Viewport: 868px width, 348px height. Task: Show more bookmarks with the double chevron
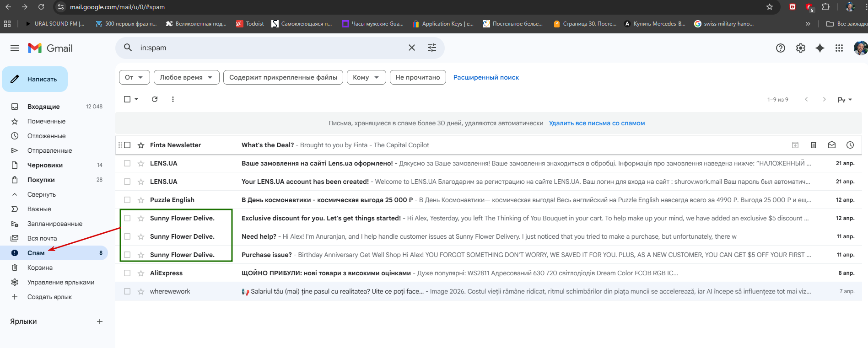coord(808,24)
